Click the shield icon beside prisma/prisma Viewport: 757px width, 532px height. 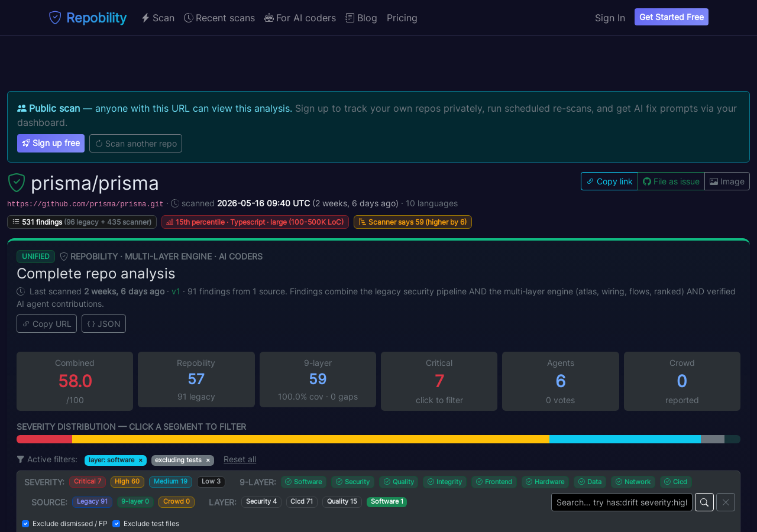coord(16,183)
